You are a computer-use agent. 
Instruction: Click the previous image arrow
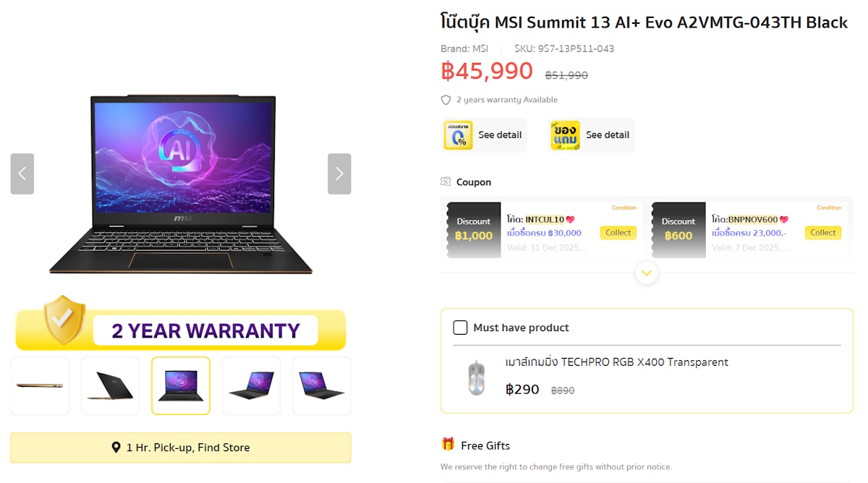pos(22,174)
